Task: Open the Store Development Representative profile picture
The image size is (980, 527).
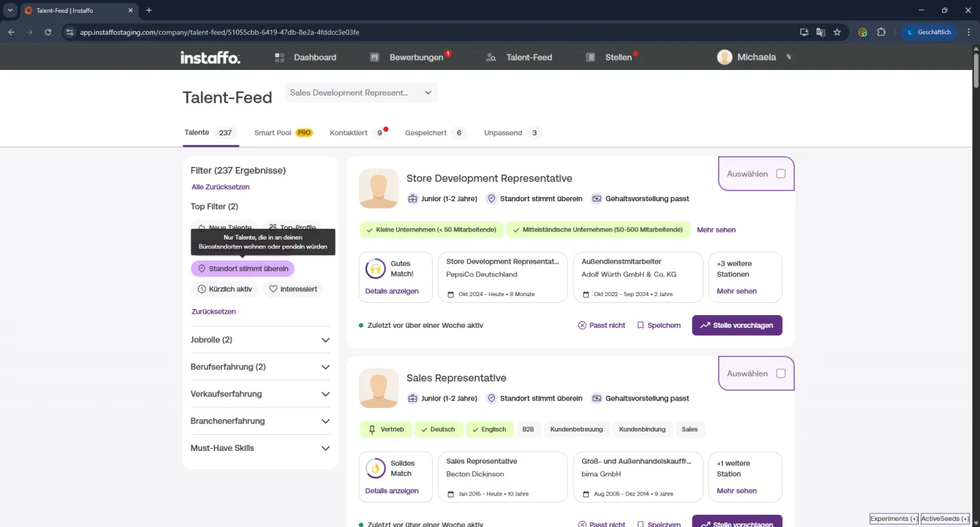Action: coord(378,188)
